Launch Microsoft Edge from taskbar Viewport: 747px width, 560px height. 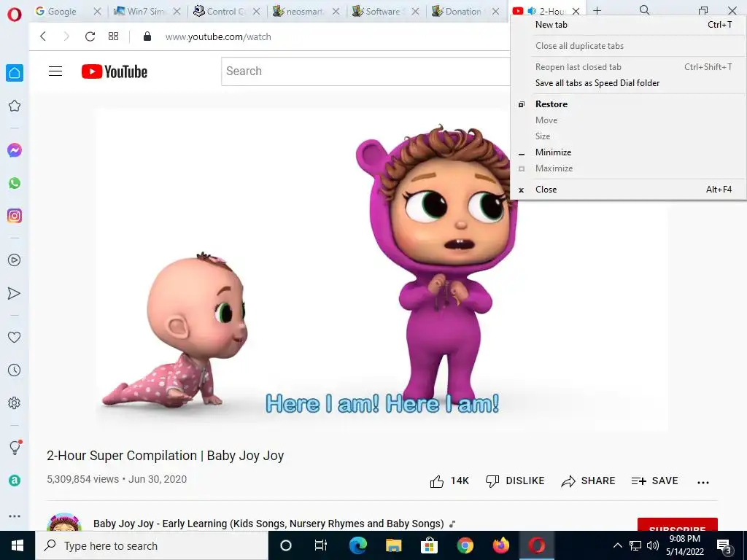tap(358, 545)
